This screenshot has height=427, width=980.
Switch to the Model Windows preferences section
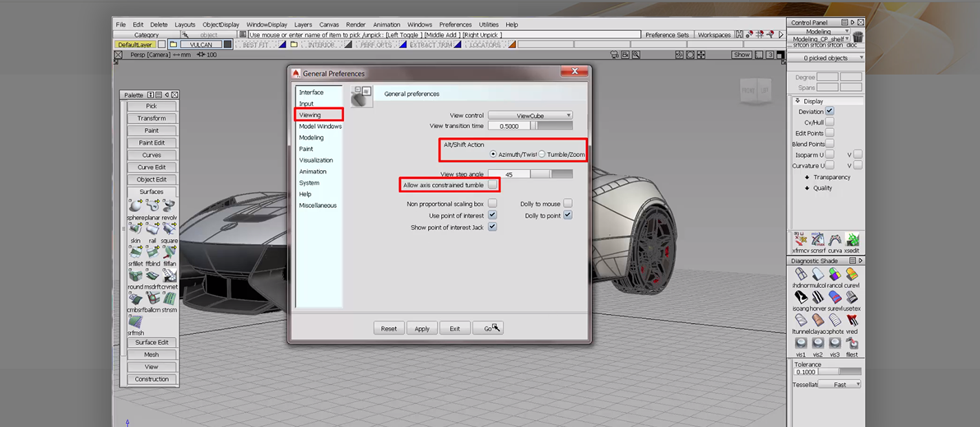[x=320, y=126]
